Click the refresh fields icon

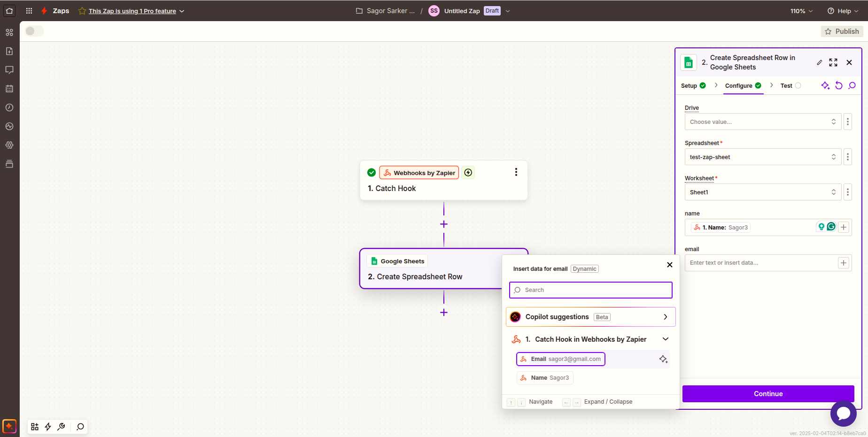coord(839,85)
